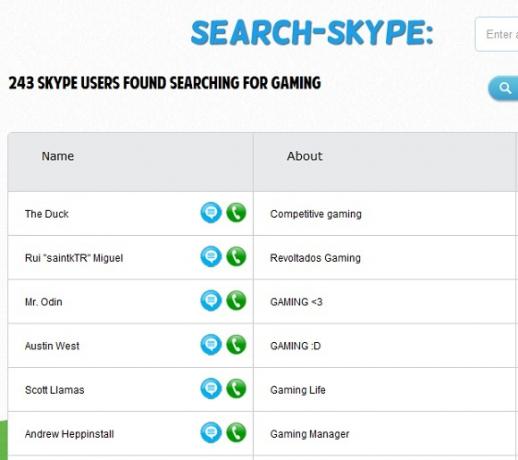Select the name Scott Llamas
This screenshot has width=518, height=460.
click(x=55, y=390)
